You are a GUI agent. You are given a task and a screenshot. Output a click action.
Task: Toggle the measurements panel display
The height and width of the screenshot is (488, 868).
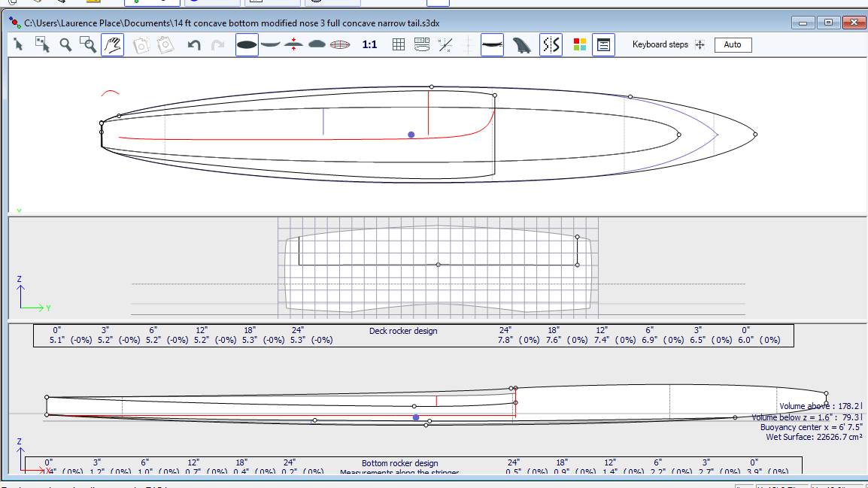pyautogui.click(x=602, y=45)
